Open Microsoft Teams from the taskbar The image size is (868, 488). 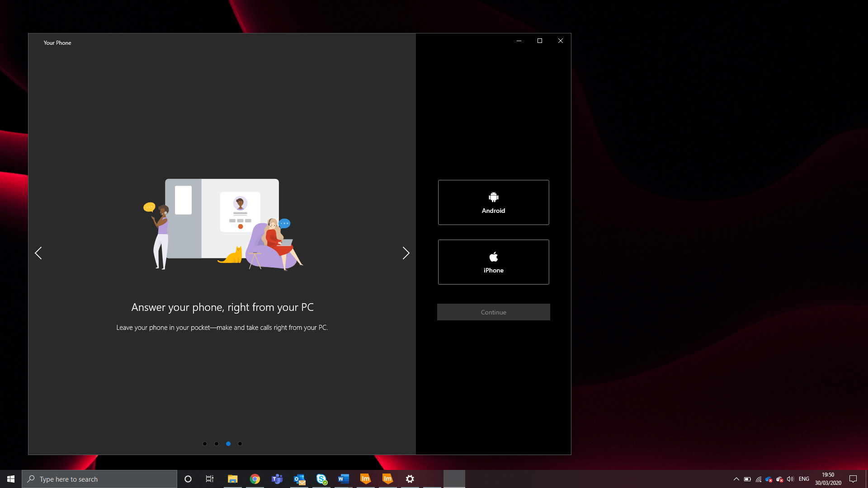click(x=277, y=479)
